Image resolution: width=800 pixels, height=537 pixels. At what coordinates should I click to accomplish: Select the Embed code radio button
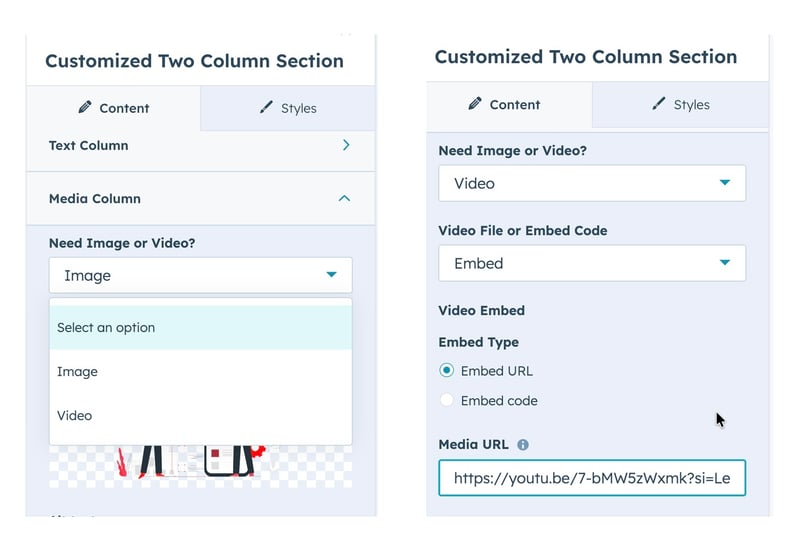point(446,400)
